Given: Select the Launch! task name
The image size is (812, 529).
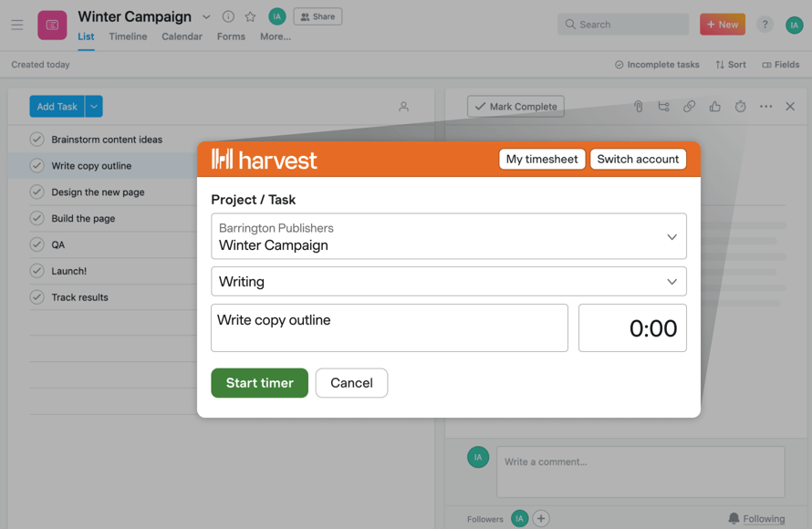Looking at the screenshot, I should (x=68, y=271).
